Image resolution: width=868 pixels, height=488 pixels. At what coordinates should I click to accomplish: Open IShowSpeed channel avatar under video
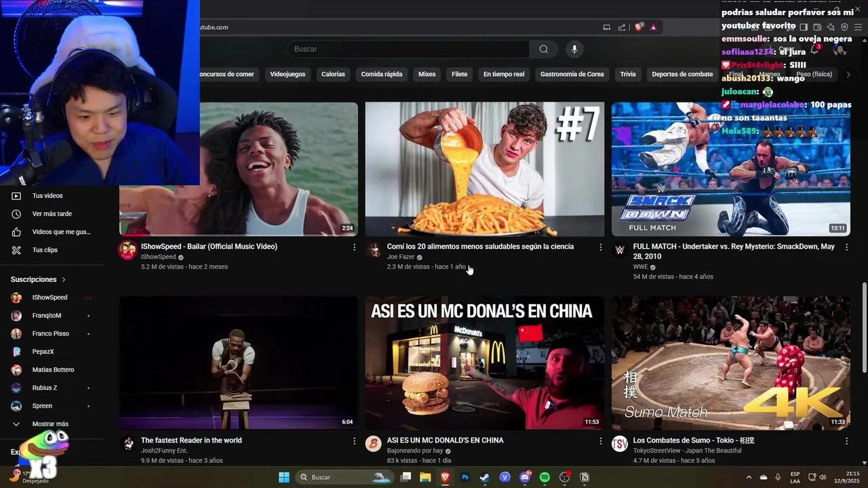click(x=127, y=250)
